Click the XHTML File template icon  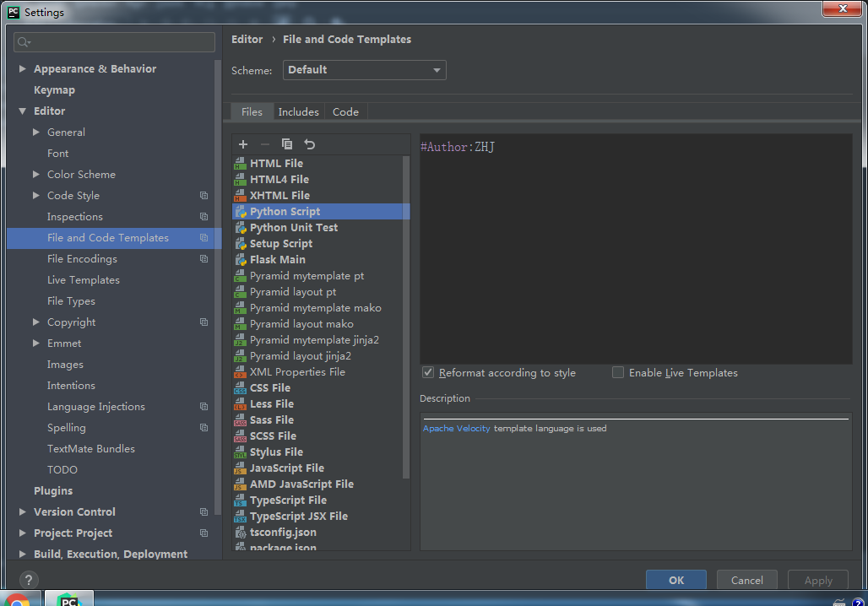pyautogui.click(x=241, y=195)
